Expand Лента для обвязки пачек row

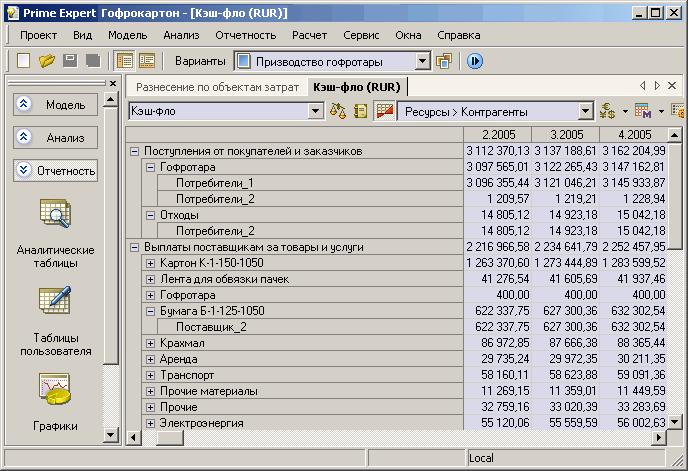[x=150, y=279]
